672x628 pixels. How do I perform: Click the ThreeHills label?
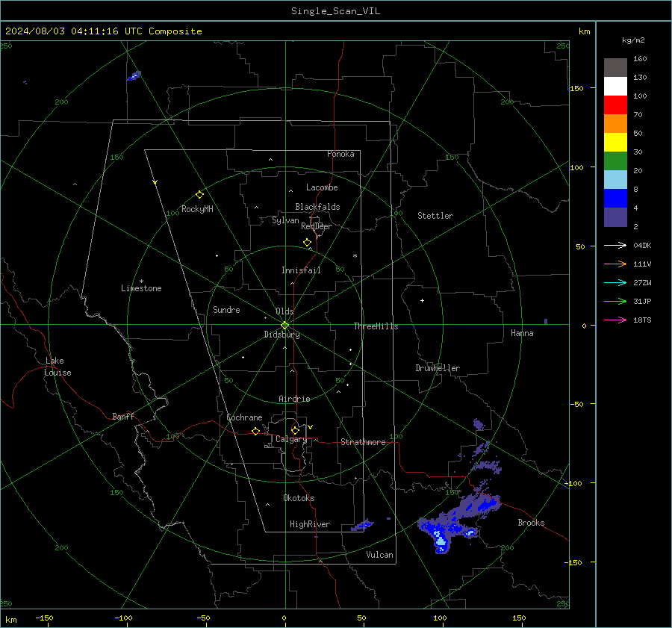click(x=376, y=326)
